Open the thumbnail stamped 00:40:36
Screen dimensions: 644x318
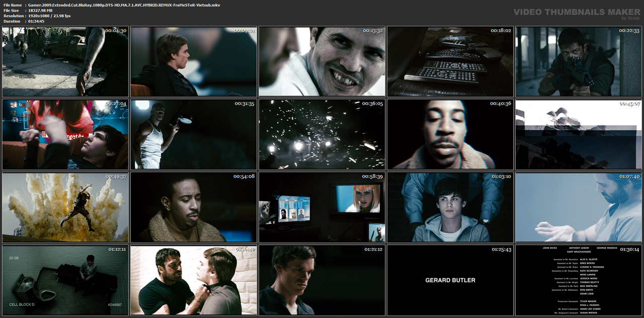point(450,134)
